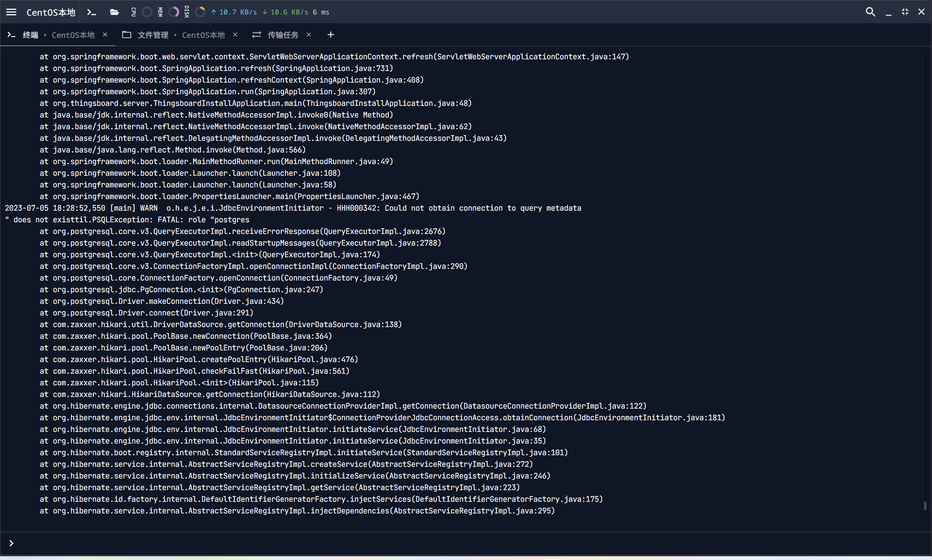The height and width of the screenshot is (560, 932).
Task: Click the download speed arrow indicator
Action: [x=265, y=12]
